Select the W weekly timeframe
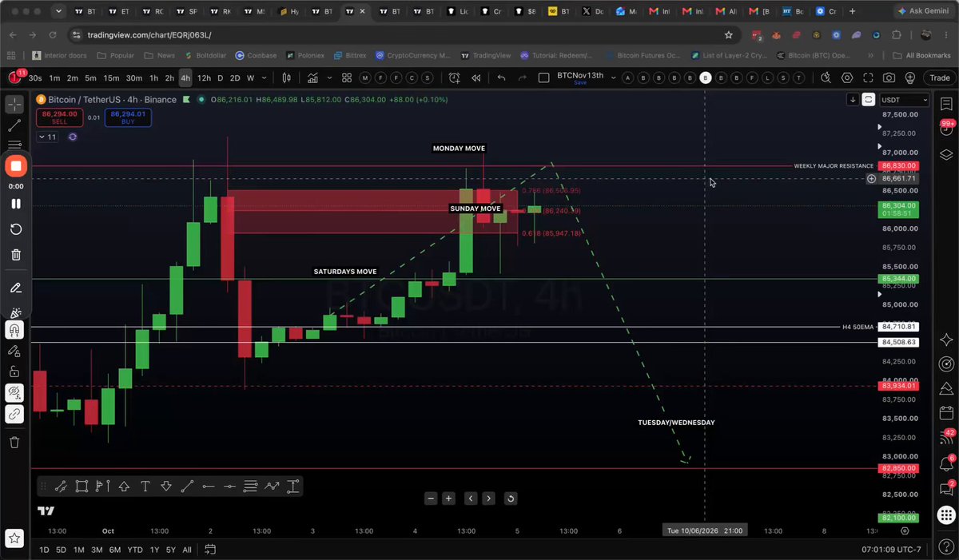This screenshot has height=560, width=959. coord(250,77)
